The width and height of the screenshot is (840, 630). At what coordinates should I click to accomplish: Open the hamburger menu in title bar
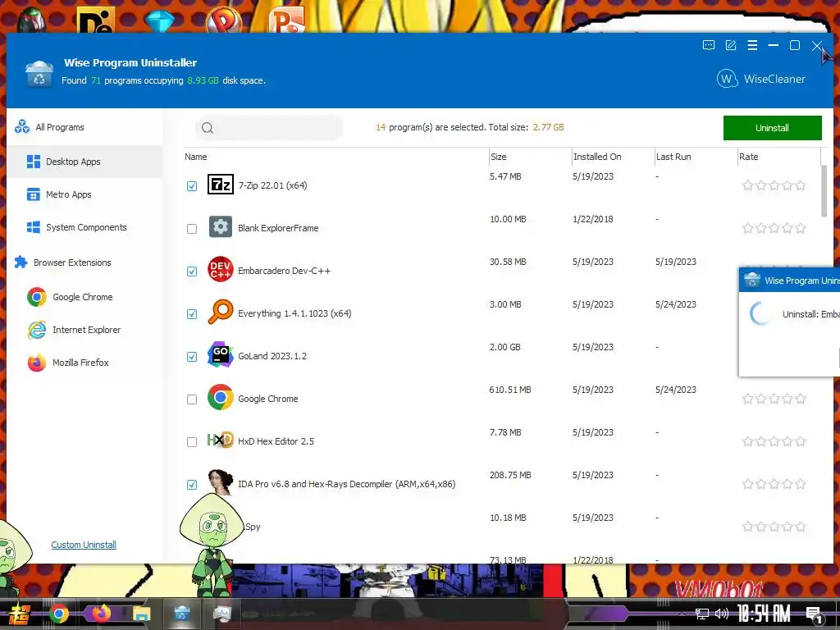[752, 46]
